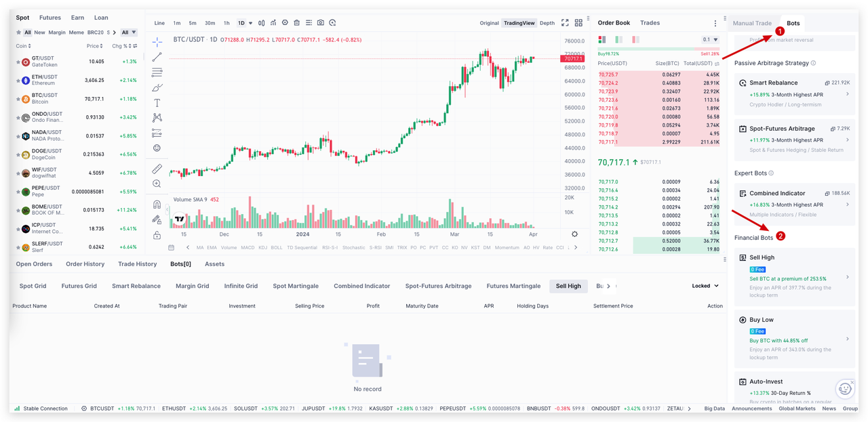Image resolution: width=868 pixels, height=422 pixels.
Task: Click the buy/sell ratio bar
Action: pos(658,49)
